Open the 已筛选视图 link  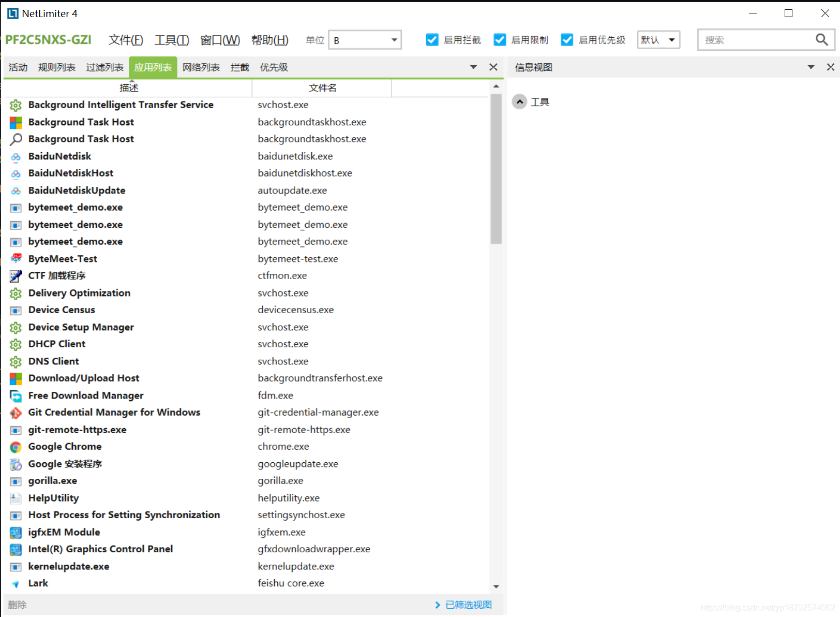(464, 605)
